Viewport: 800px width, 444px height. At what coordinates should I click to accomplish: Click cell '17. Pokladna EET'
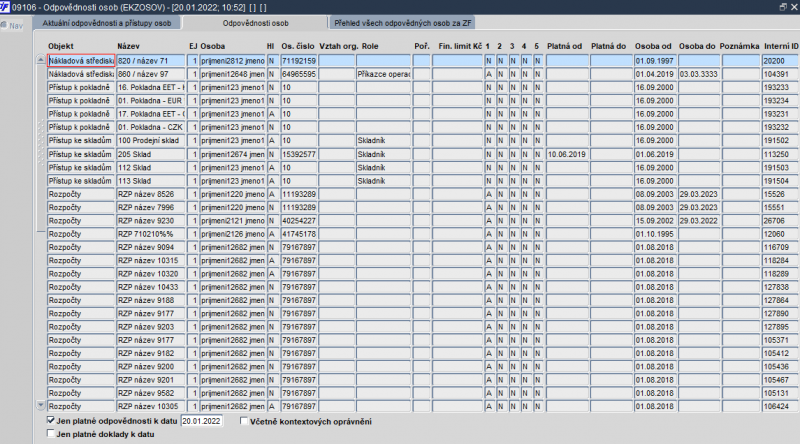(151, 114)
